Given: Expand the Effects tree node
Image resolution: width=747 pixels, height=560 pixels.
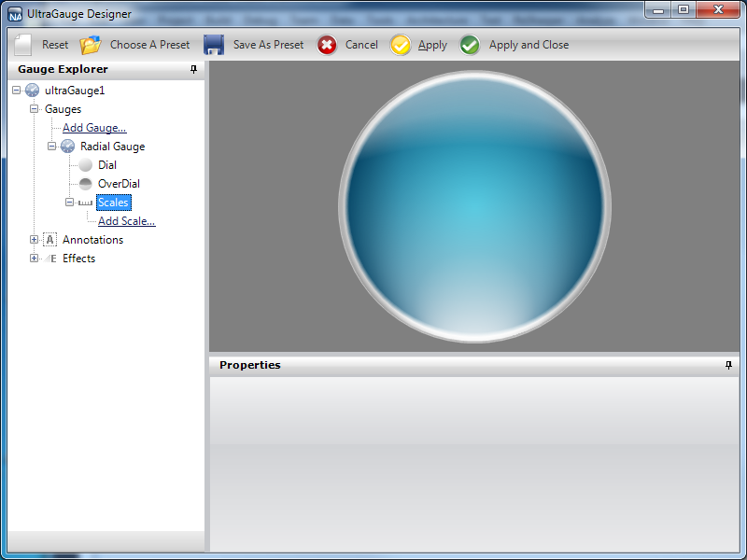Looking at the screenshot, I should 35,259.
